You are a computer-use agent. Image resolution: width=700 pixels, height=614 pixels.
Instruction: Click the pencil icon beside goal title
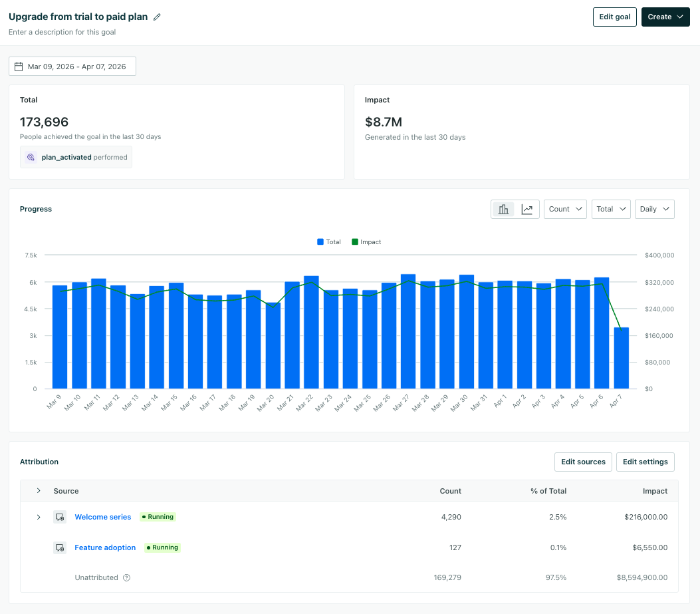point(157,17)
